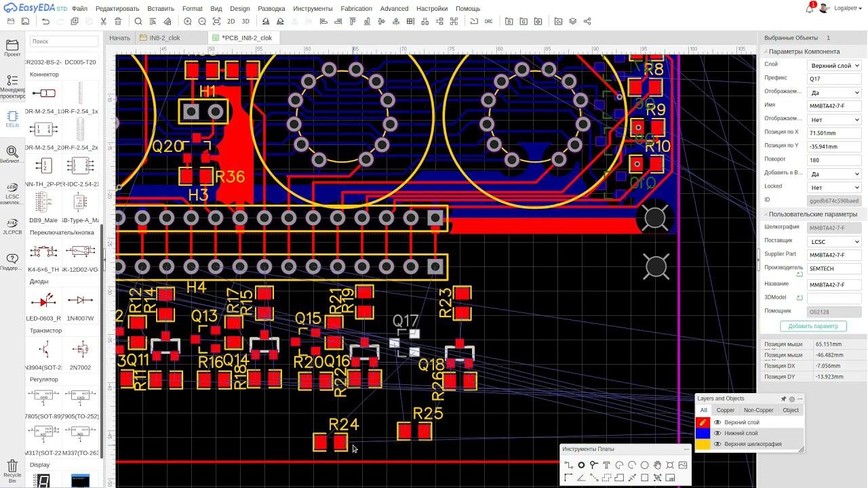The height and width of the screenshot is (488, 868).
Task: Select the Group/Ungroup tool
Action: tap(657, 478)
